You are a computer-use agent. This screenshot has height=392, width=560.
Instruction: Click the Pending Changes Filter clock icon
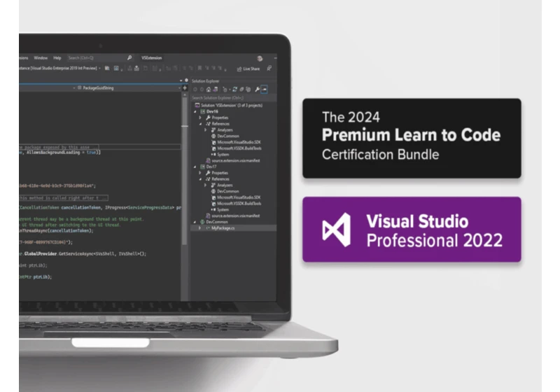tap(225, 90)
